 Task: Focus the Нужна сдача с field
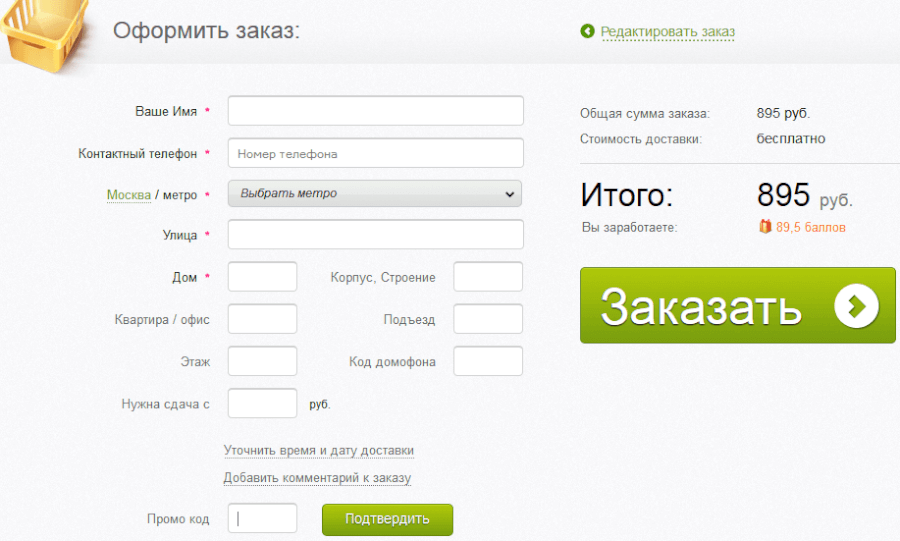262,403
